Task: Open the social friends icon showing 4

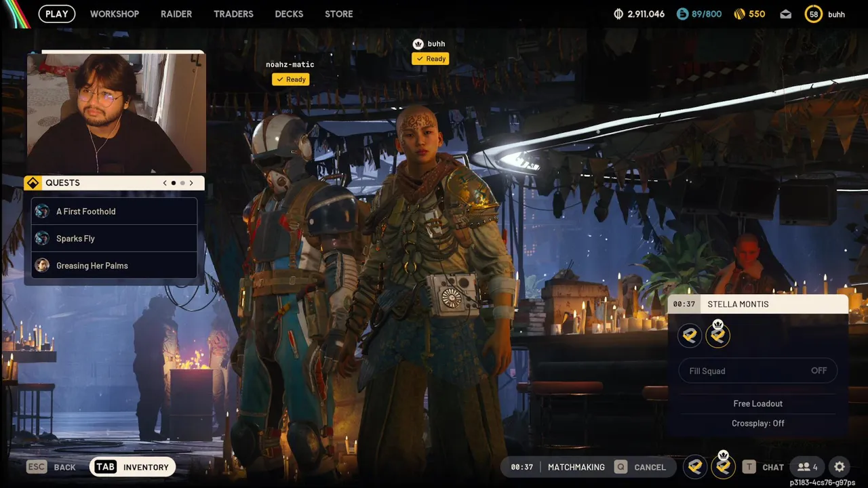Action: coord(807,467)
